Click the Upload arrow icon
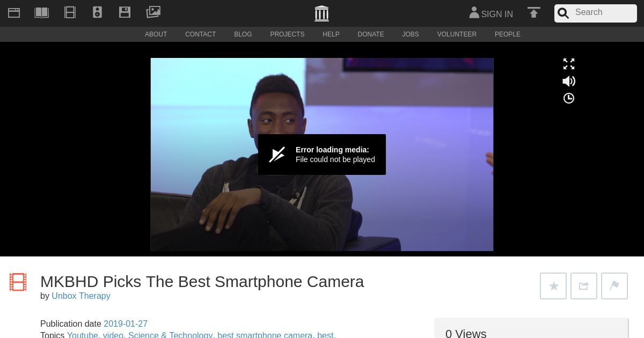Screen dimensions: 644x338 [x=533, y=12]
